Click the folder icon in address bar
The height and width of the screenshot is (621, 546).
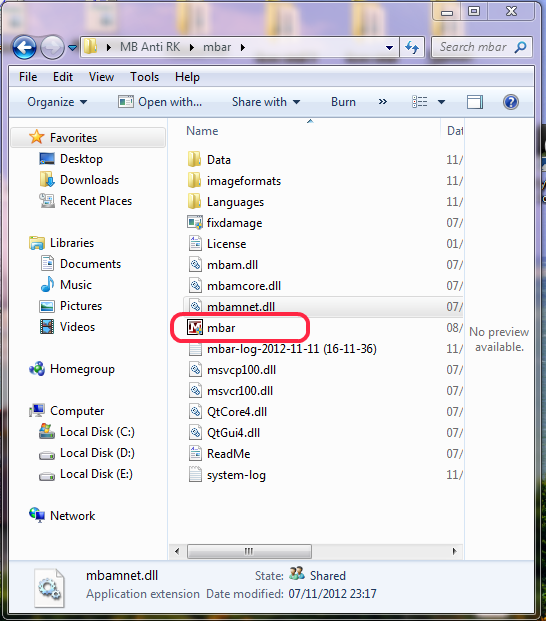click(91, 47)
